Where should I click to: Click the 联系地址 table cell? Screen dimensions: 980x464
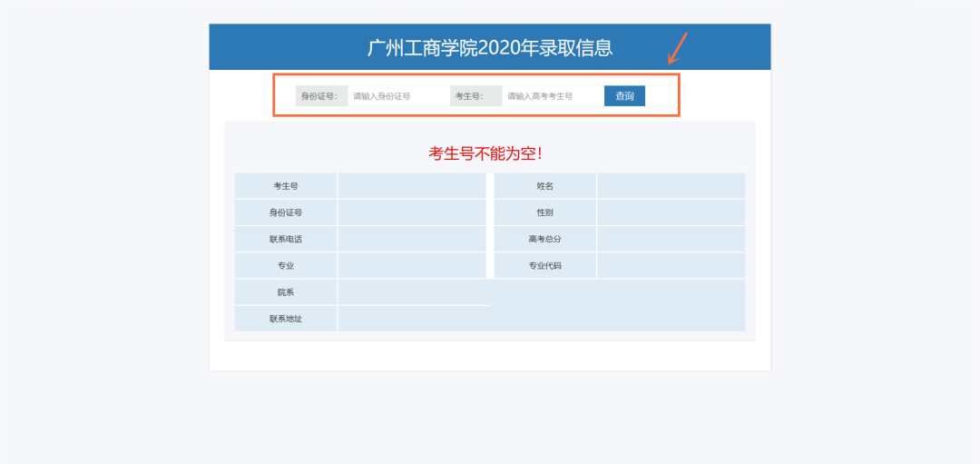286,319
